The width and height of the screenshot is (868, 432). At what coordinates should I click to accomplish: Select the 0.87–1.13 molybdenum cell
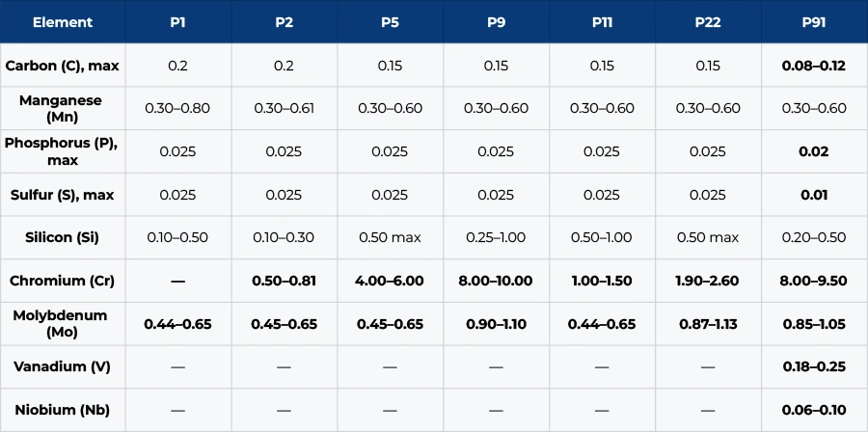click(708, 324)
